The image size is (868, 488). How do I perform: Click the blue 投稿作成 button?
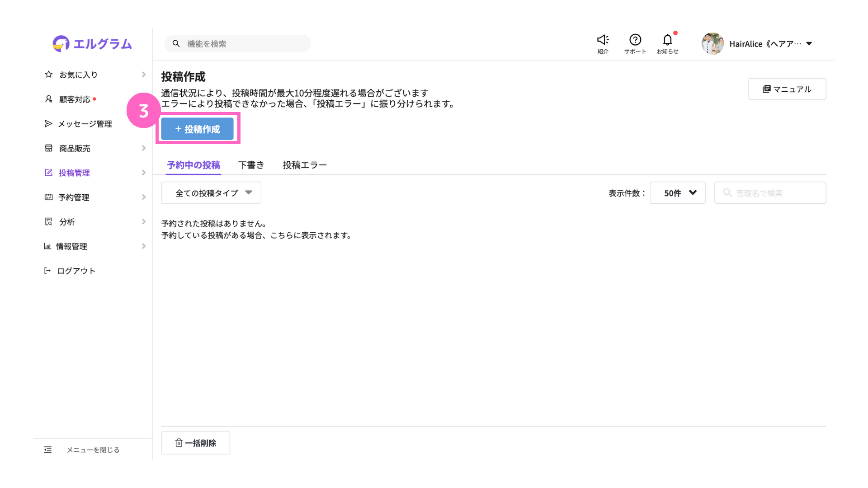pyautogui.click(x=197, y=129)
